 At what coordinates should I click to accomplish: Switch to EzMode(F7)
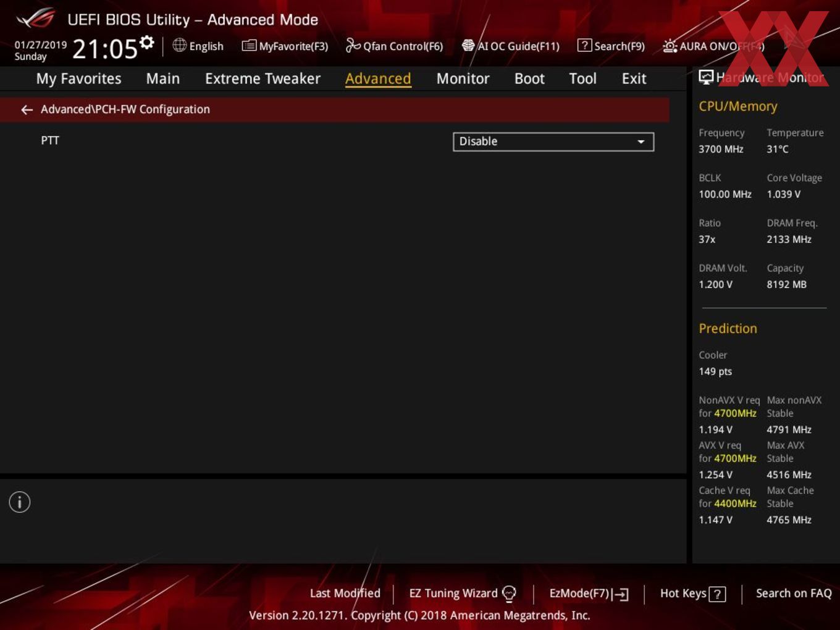tap(589, 594)
